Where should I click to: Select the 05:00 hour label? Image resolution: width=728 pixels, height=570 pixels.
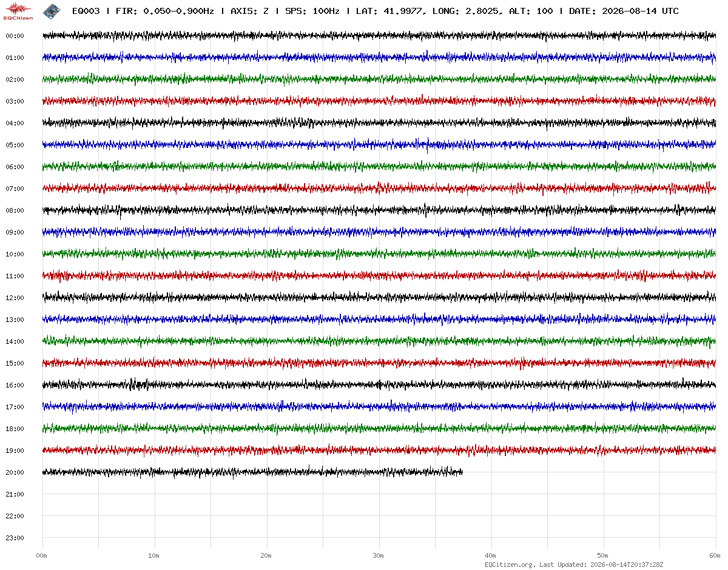coord(15,145)
